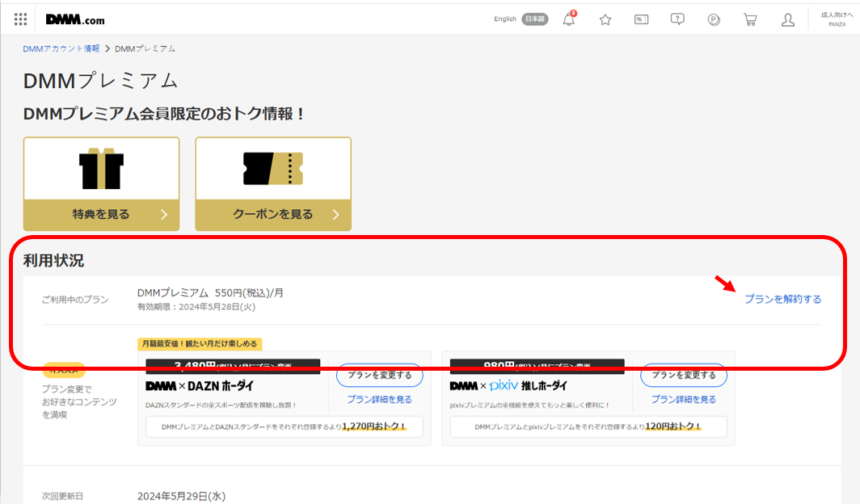Open the help question icon
The height and width of the screenshot is (504, 860).
677,19
